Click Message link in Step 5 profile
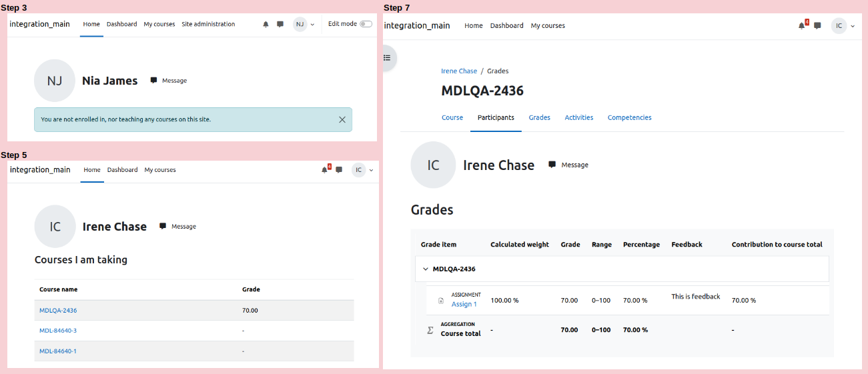This screenshot has height=374, width=868. 183,227
